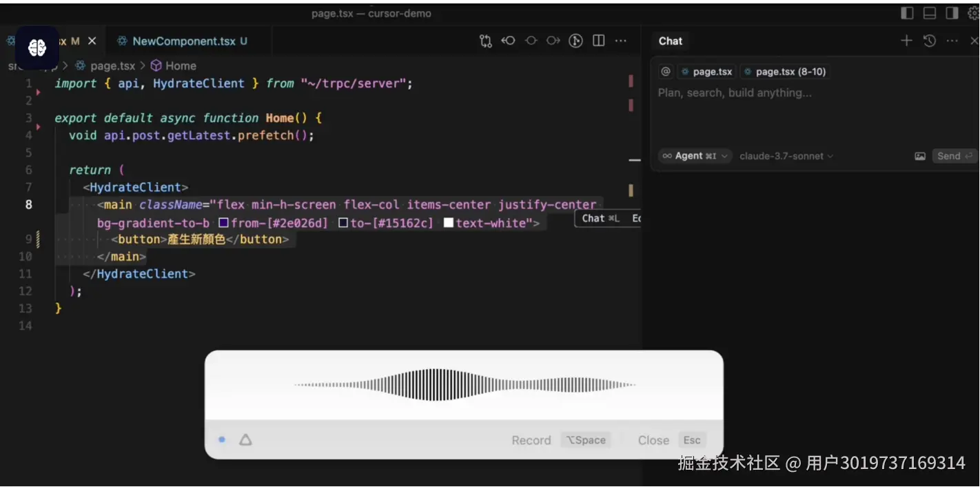Focus the 'Plan, search, build anything' input
Image resolution: width=980 pixels, height=487 pixels.
point(813,93)
